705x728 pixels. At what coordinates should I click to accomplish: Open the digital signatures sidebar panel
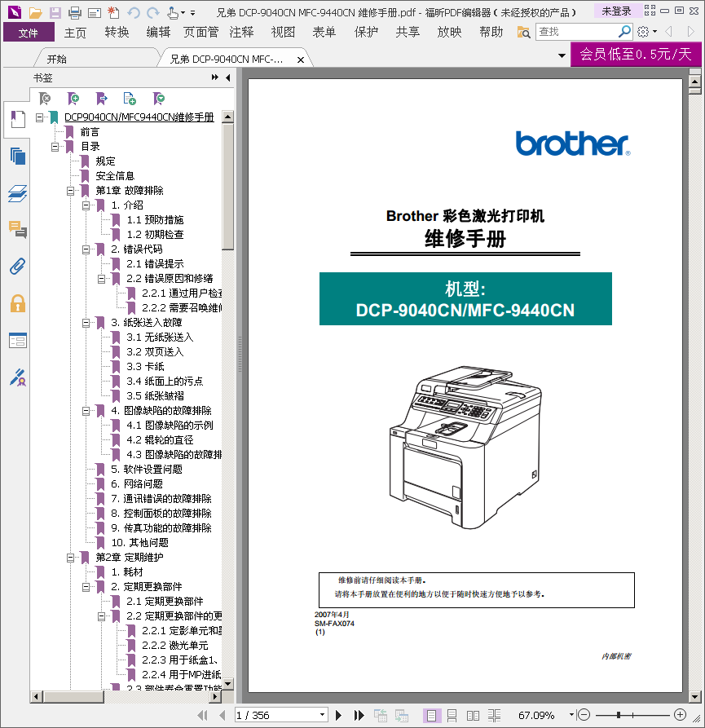pyautogui.click(x=18, y=377)
